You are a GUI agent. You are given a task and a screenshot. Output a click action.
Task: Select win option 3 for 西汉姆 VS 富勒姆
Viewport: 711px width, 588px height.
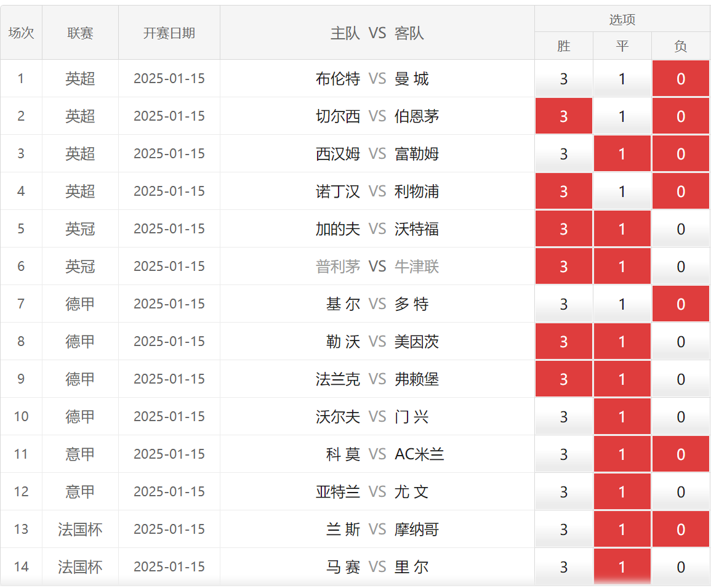click(564, 154)
